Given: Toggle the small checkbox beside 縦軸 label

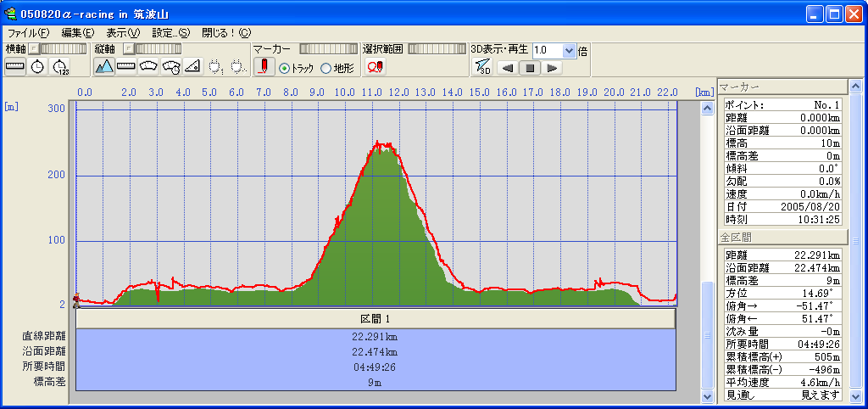Looking at the screenshot, I should pos(127,49).
